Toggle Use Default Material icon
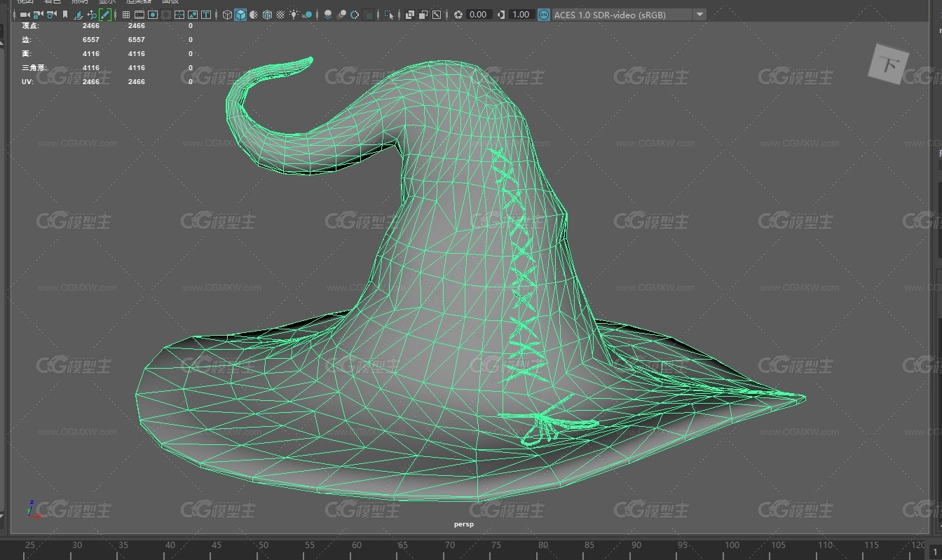The width and height of the screenshot is (942, 560). tap(254, 14)
